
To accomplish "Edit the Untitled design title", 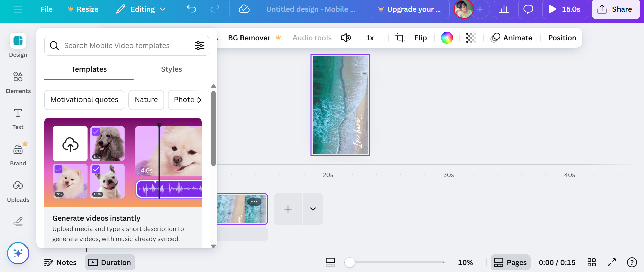I will pos(311,9).
